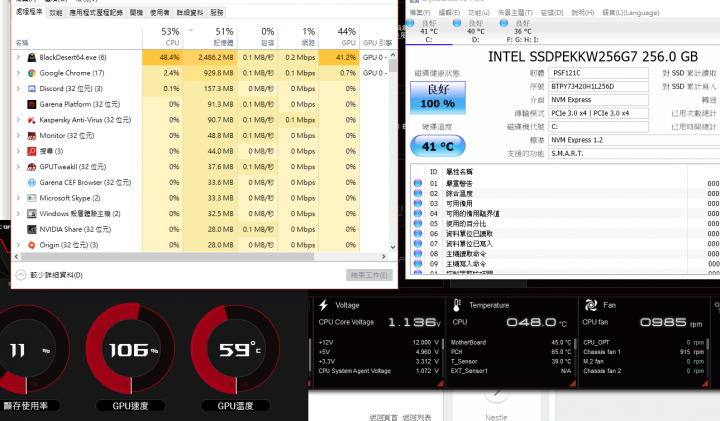Click the serial number field BTPY73420H1L256D

coord(598,86)
